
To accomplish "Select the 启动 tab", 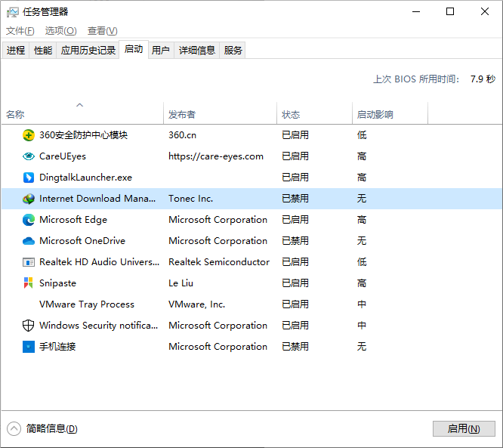I will tap(134, 49).
